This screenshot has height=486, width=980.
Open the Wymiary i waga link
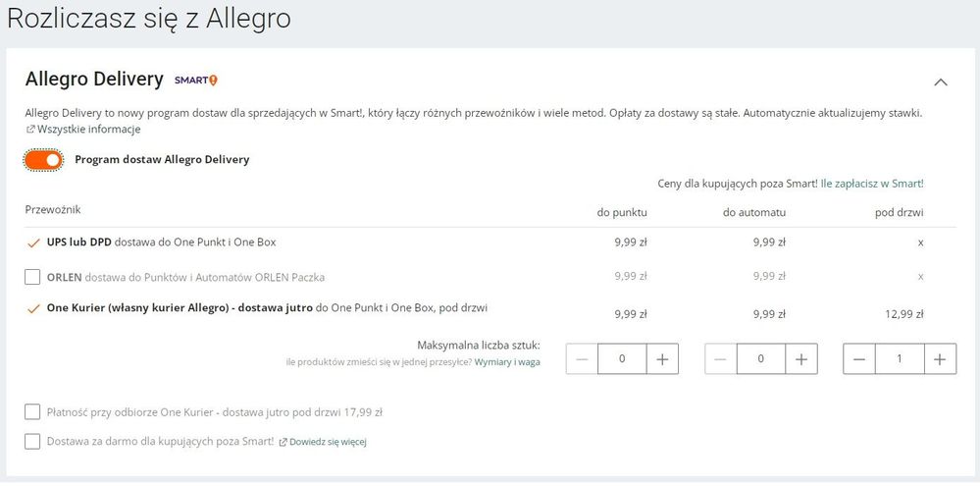point(507,362)
